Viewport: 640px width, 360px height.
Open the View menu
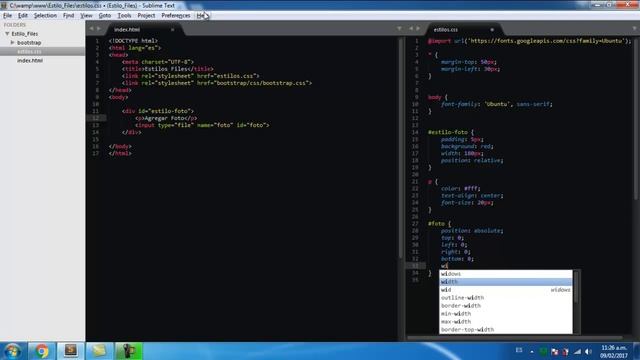point(86,16)
